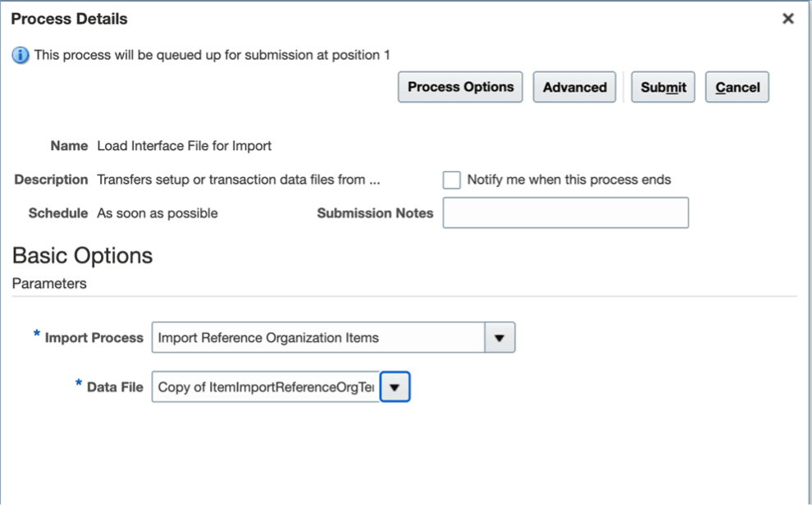Click the Data File text box
The image size is (812, 506).
coord(262,386)
